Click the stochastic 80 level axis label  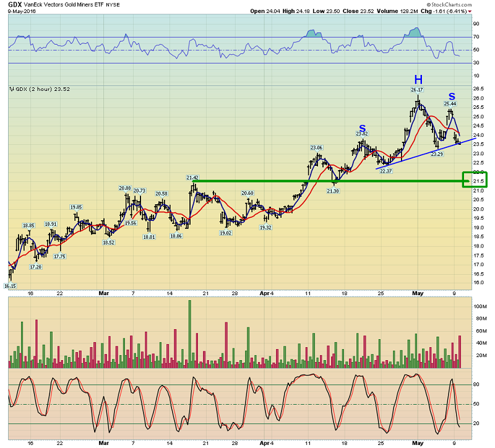pyautogui.click(x=476, y=384)
